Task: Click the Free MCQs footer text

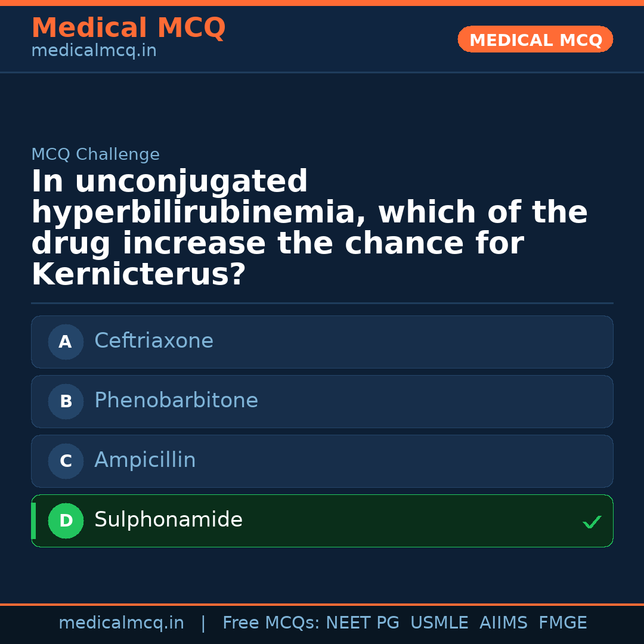Action: (271, 623)
